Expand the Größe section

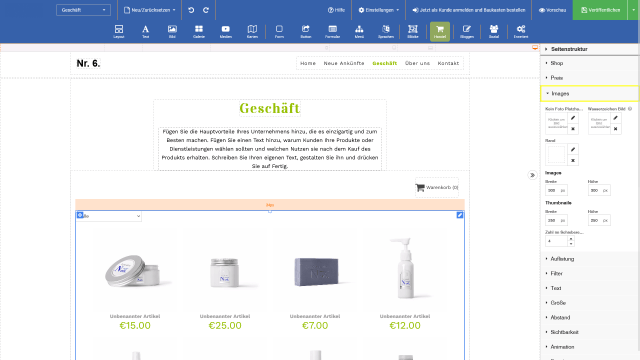tap(589, 303)
